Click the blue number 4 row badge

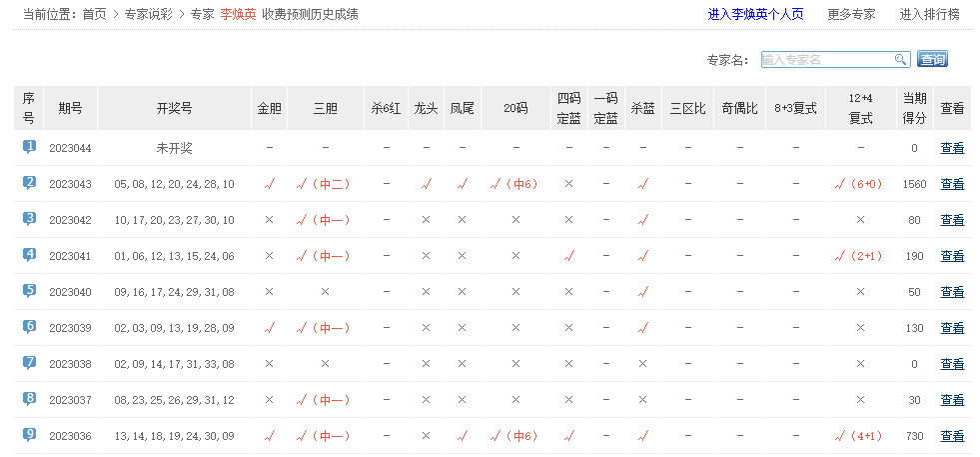click(x=29, y=255)
